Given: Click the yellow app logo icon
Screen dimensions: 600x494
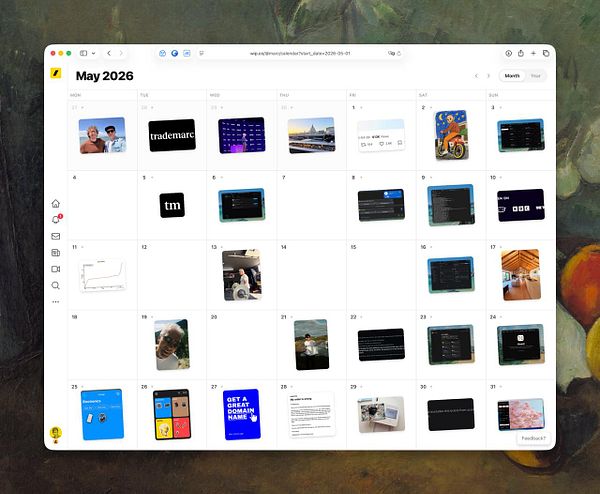Looking at the screenshot, I should point(56,73).
